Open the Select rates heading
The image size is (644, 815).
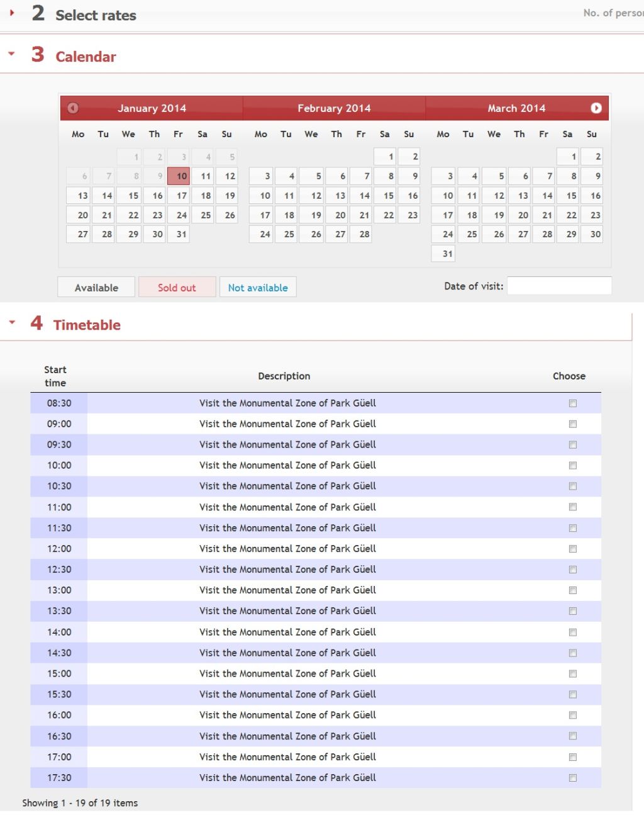point(96,15)
